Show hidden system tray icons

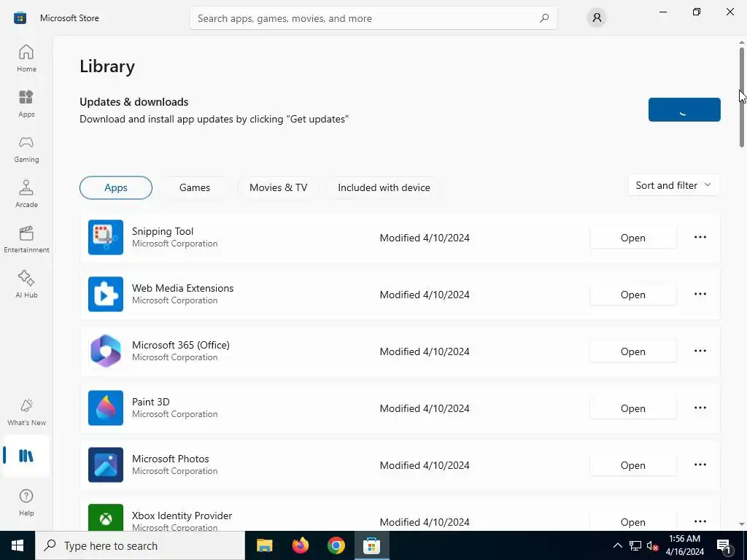pos(617,545)
